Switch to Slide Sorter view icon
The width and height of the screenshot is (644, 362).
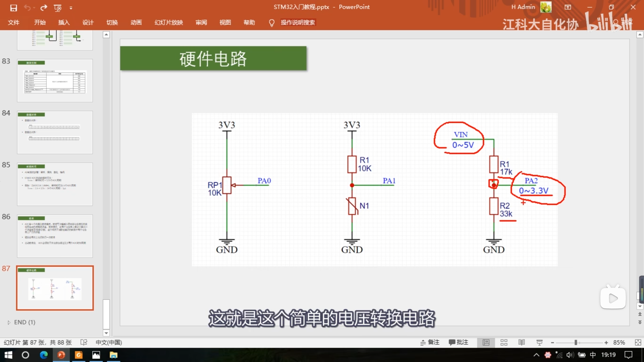504,342
